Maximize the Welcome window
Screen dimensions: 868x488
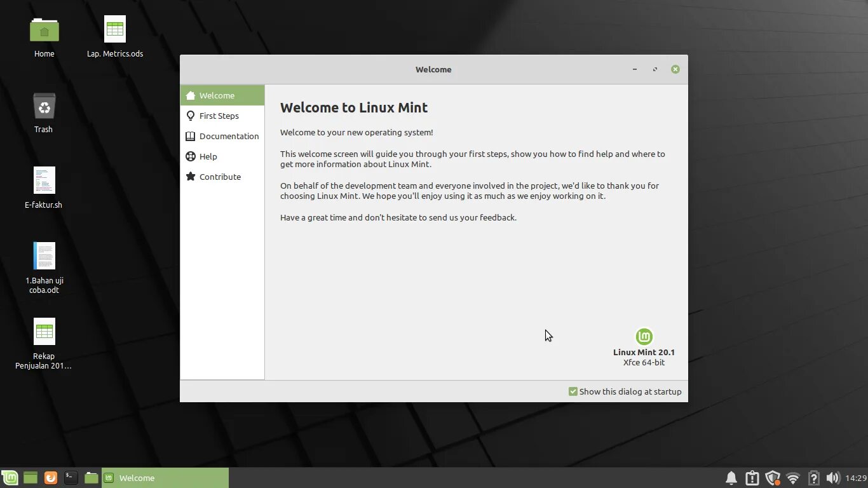coord(655,69)
